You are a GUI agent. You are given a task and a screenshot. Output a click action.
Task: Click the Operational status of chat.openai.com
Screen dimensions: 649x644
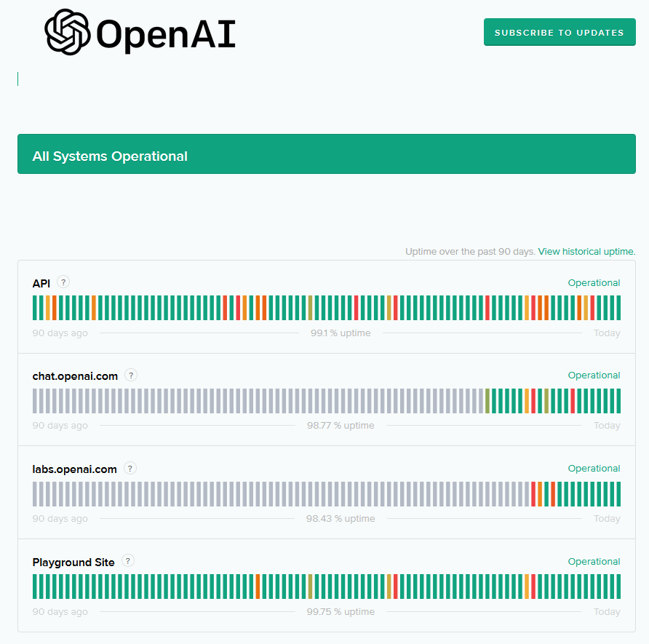594,375
